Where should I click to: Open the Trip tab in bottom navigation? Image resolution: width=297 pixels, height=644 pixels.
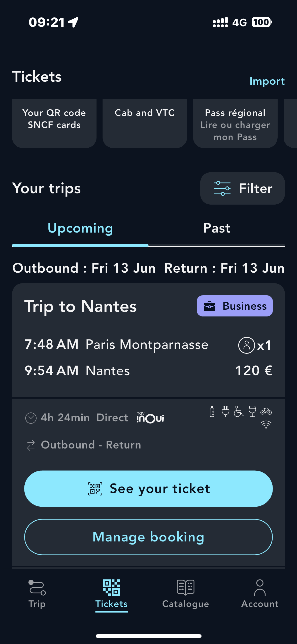pyautogui.click(x=37, y=594)
